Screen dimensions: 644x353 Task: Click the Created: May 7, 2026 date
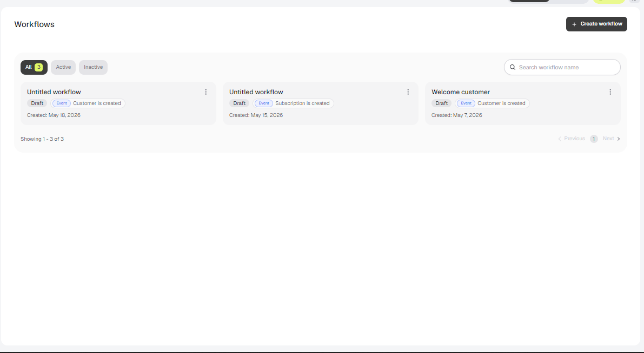457,115
